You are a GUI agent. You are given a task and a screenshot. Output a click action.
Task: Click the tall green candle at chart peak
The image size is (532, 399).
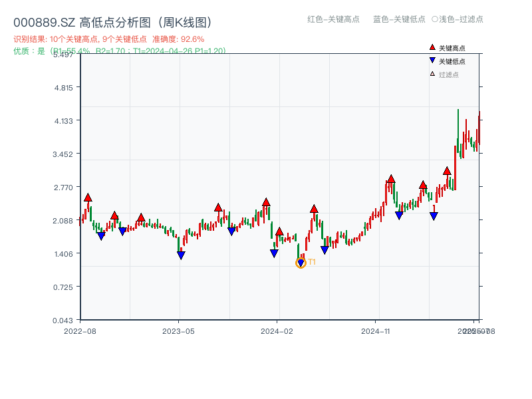tap(458, 131)
